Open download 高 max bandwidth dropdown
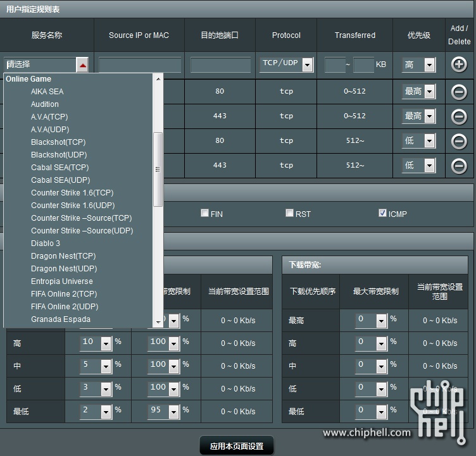 [372, 343]
